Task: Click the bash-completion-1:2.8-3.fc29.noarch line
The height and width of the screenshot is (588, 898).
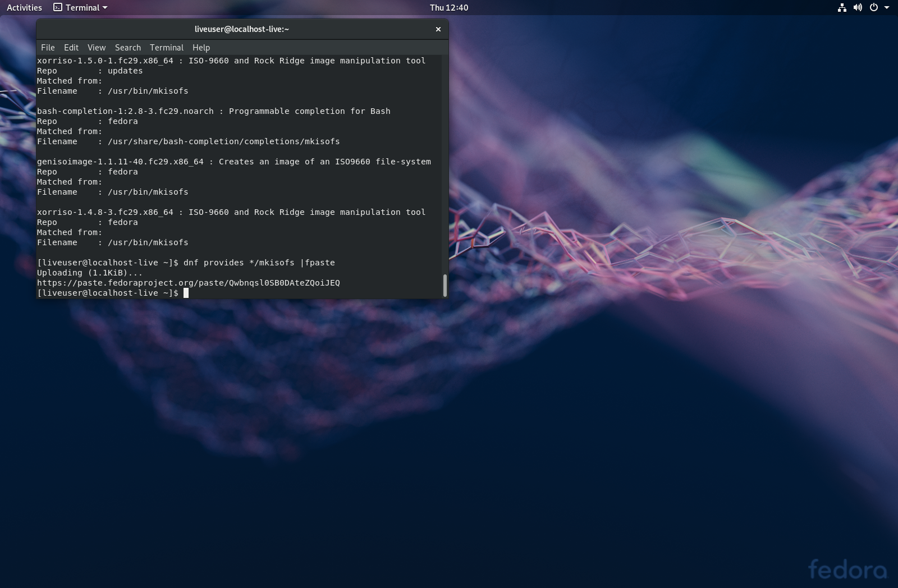Action: 214,111
